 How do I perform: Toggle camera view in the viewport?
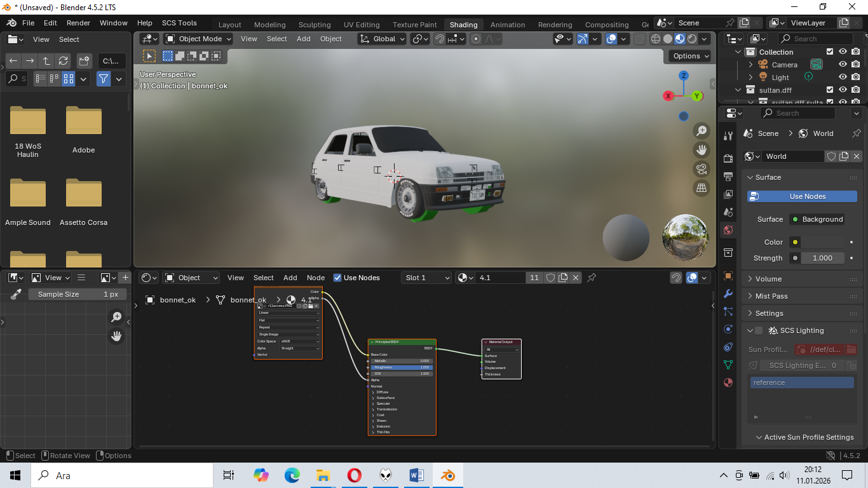pyautogui.click(x=702, y=169)
